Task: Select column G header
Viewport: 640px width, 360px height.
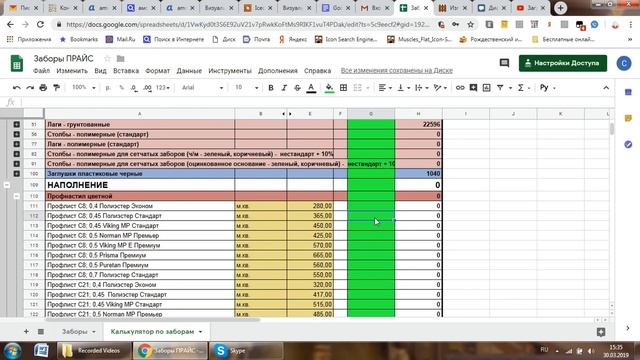Action: 371,114
